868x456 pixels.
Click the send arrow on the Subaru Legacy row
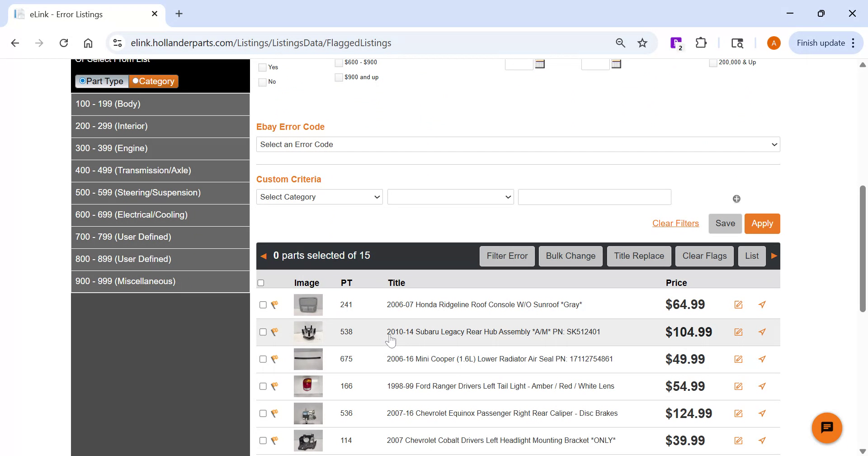pos(762,332)
